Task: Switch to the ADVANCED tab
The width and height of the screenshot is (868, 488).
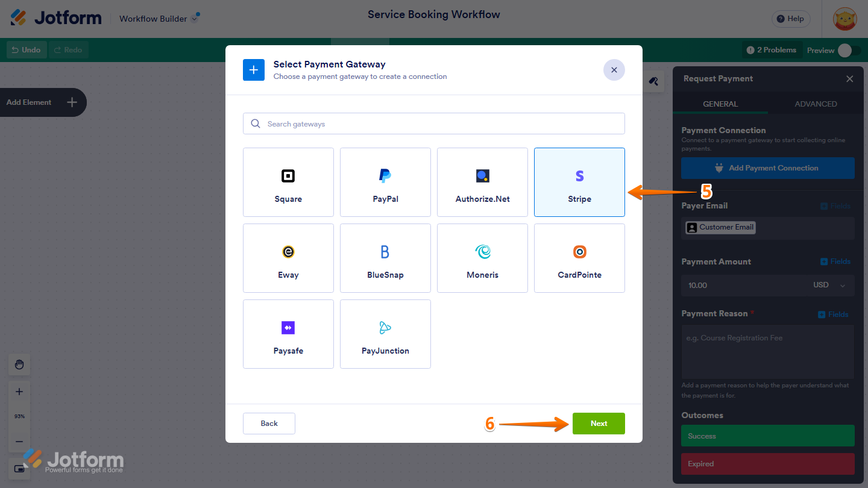Action: click(816, 104)
